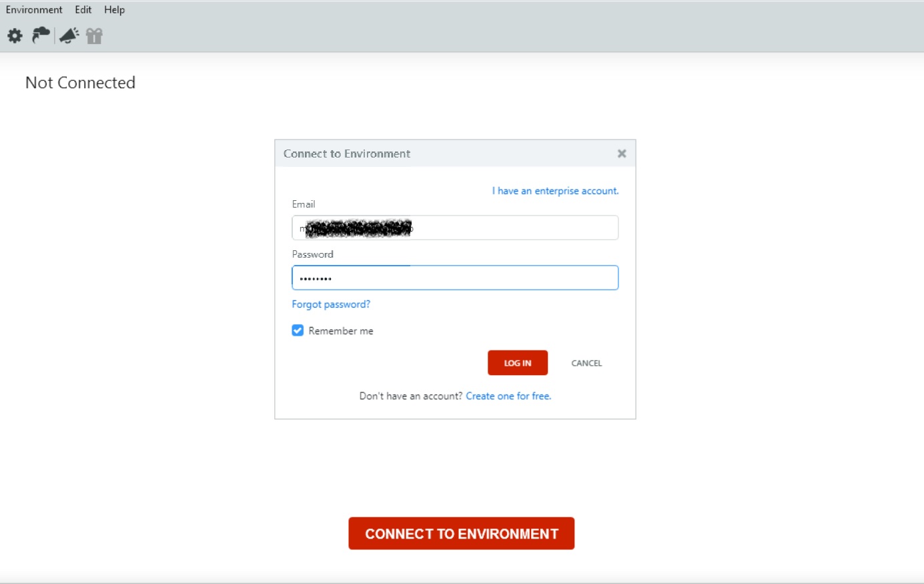
Task: Click the 'Not Connected' status heading
Action: coord(80,83)
